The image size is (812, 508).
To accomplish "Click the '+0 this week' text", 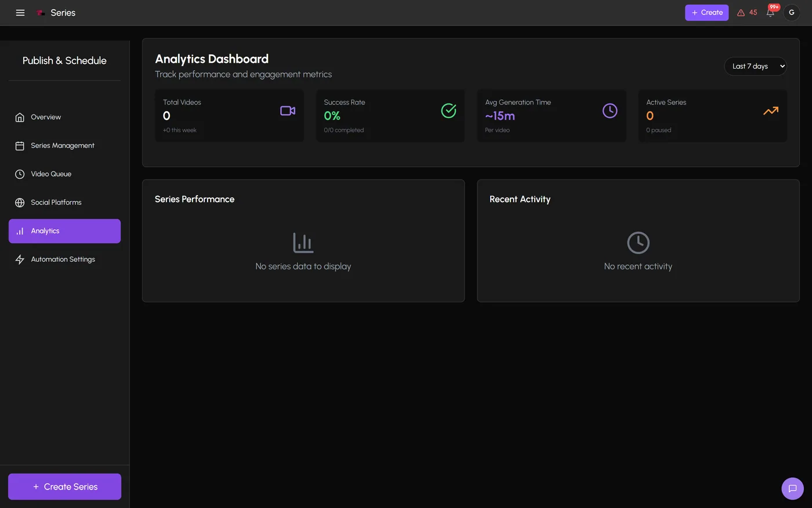I will pos(180,130).
